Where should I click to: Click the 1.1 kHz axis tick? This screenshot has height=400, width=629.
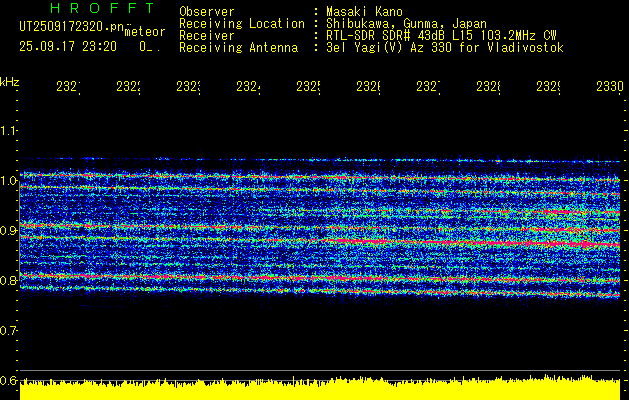[8, 130]
